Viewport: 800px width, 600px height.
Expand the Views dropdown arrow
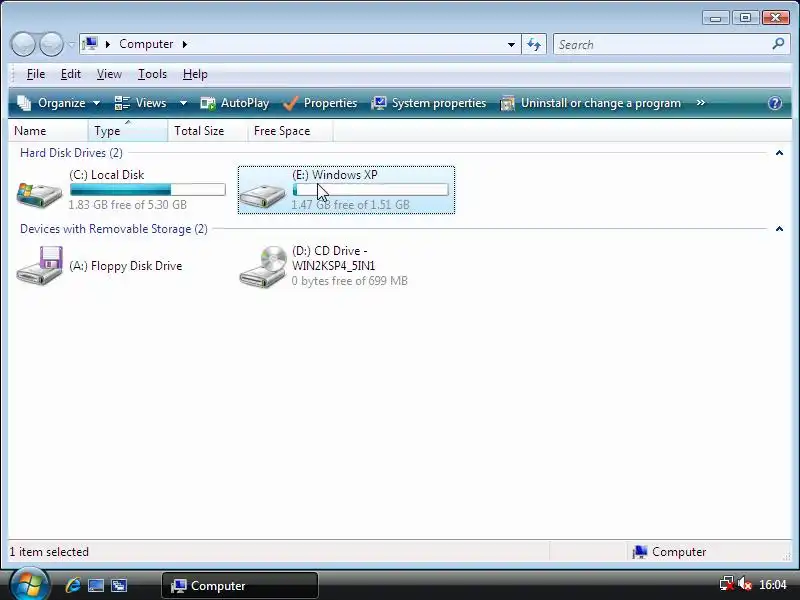[183, 103]
